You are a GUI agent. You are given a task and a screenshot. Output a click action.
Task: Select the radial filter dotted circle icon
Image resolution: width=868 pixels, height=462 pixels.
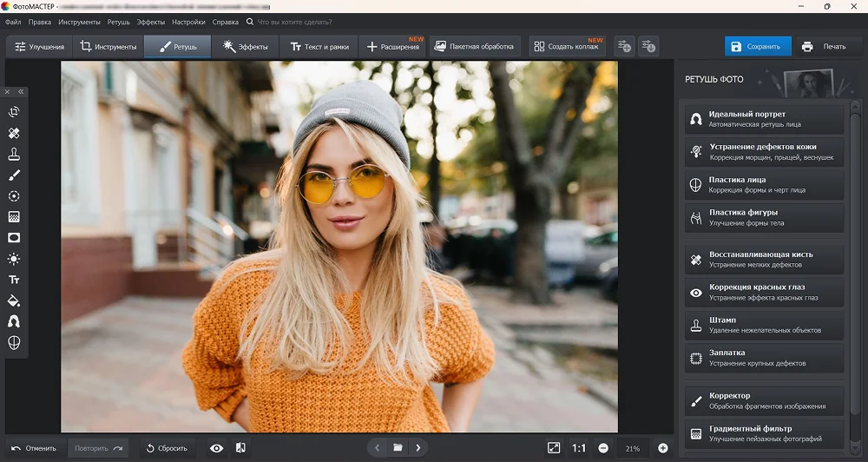(x=14, y=196)
